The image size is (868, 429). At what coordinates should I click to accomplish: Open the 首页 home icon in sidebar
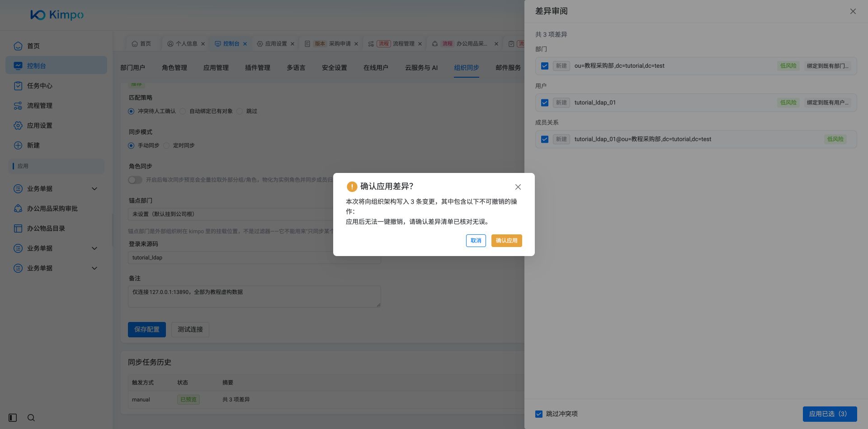click(x=18, y=46)
